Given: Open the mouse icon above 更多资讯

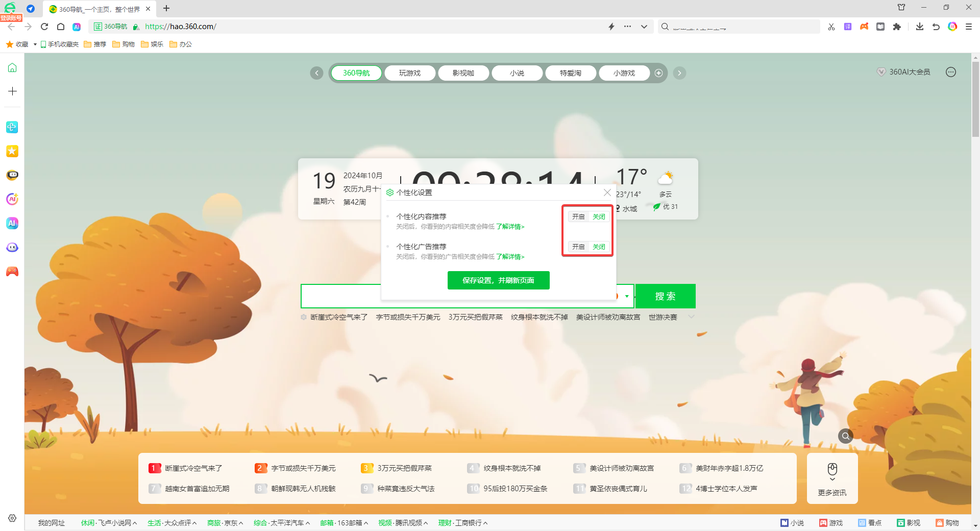Looking at the screenshot, I should click(x=832, y=469).
